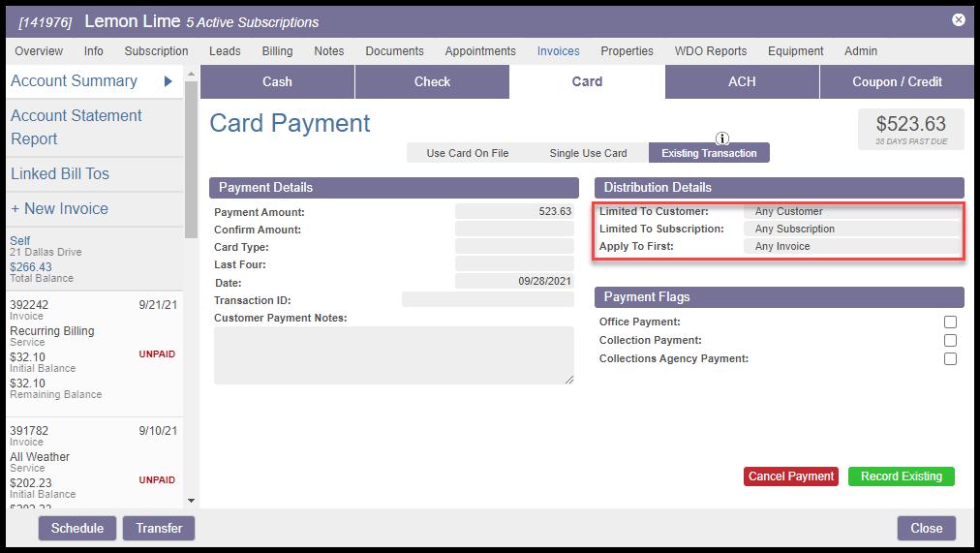
Task: Click the Customer Payment Notes text area
Action: [x=393, y=355]
